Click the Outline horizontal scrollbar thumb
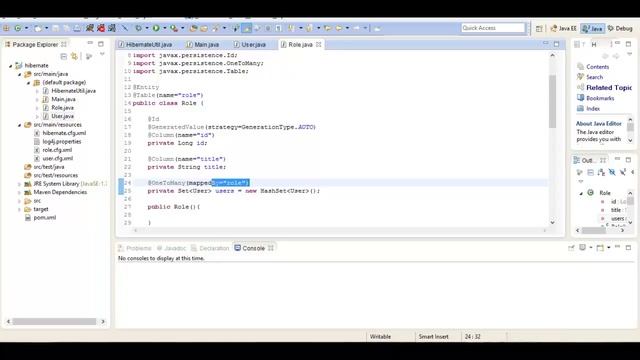The image size is (640, 360). (x=594, y=230)
